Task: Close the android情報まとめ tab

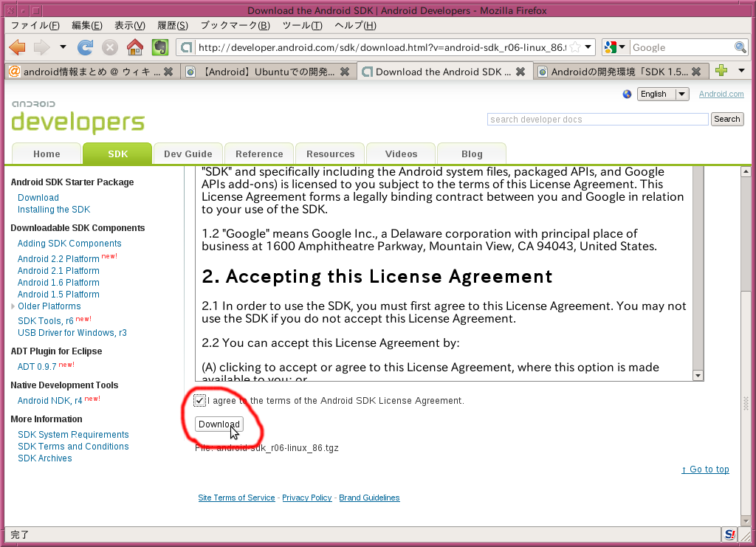Action: [x=168, y=72]
